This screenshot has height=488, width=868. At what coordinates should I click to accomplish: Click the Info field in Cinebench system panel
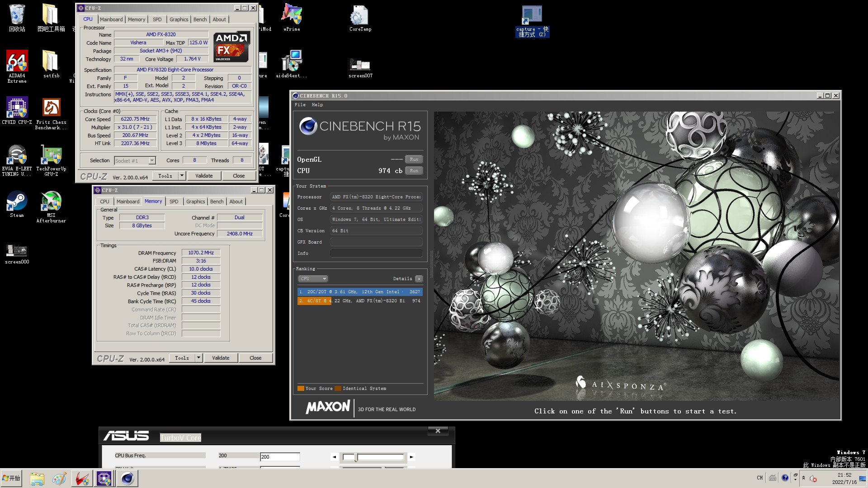(x=376, y=253)
